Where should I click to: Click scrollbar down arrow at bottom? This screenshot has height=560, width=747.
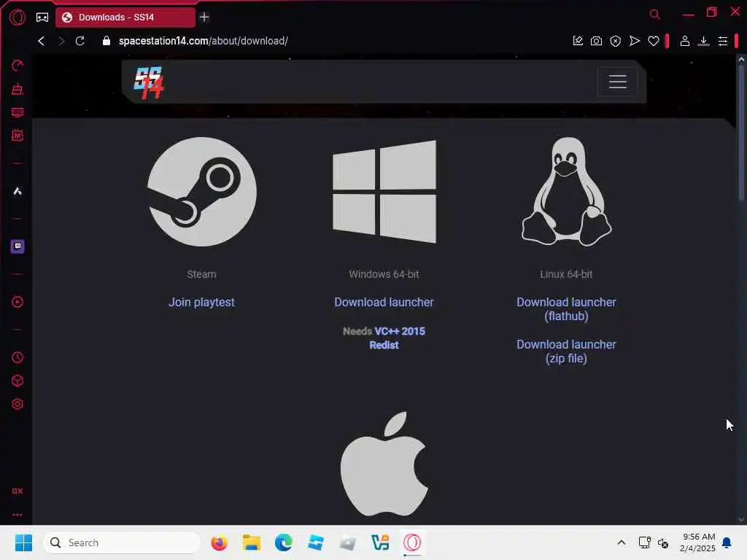point(741,519)
